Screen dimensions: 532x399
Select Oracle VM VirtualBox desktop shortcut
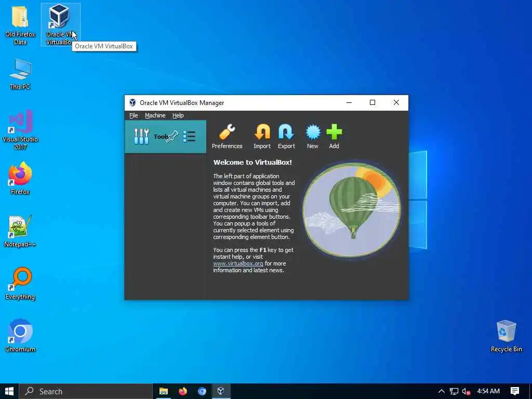tap(60, 24)
